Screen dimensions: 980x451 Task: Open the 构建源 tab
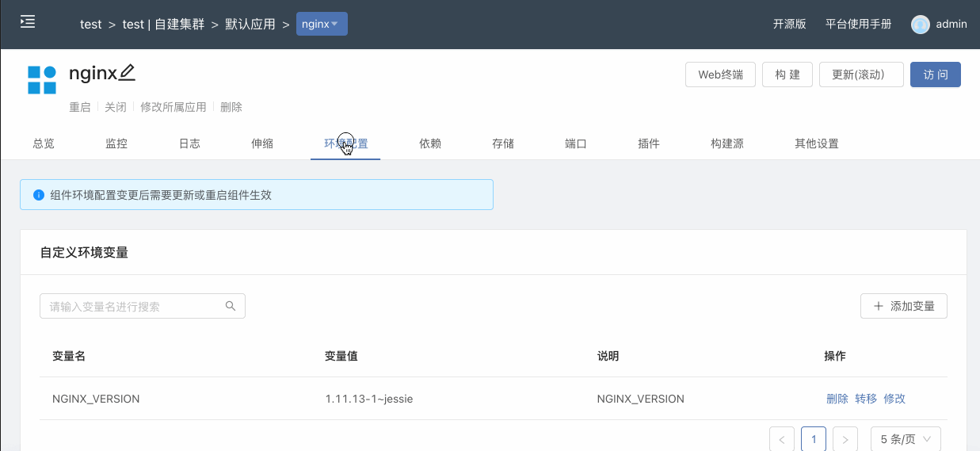tap(727, 143)
